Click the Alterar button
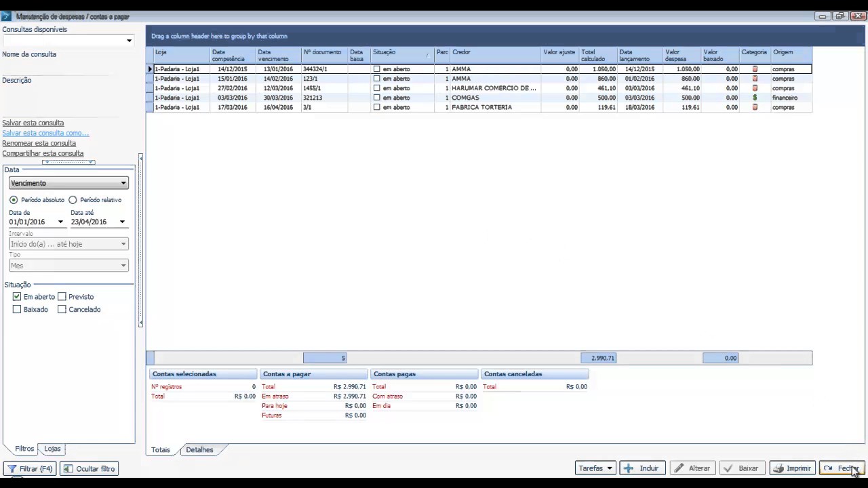This screenshot has height=488, width=868. [692, 468]
